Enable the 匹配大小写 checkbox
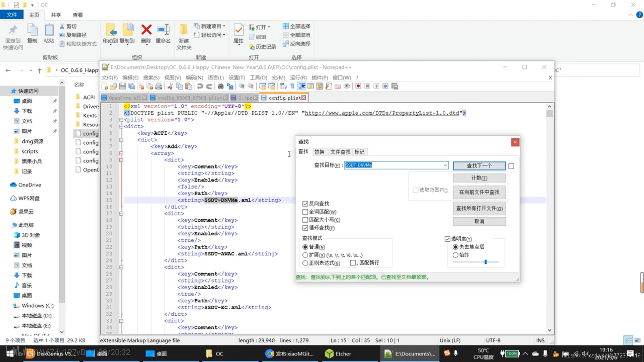Viewport: 644px width, 362px height. (305, 220)
